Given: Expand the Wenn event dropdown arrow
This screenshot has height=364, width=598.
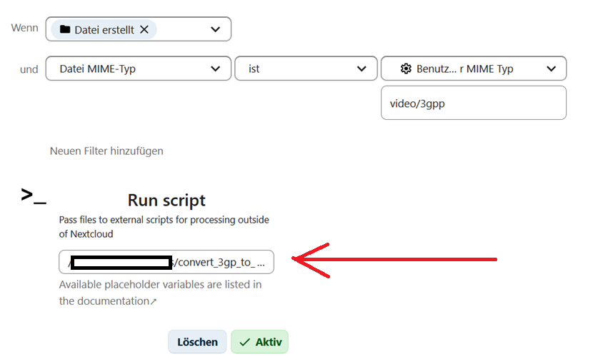Looking at the screenshot, I should 216,29.
